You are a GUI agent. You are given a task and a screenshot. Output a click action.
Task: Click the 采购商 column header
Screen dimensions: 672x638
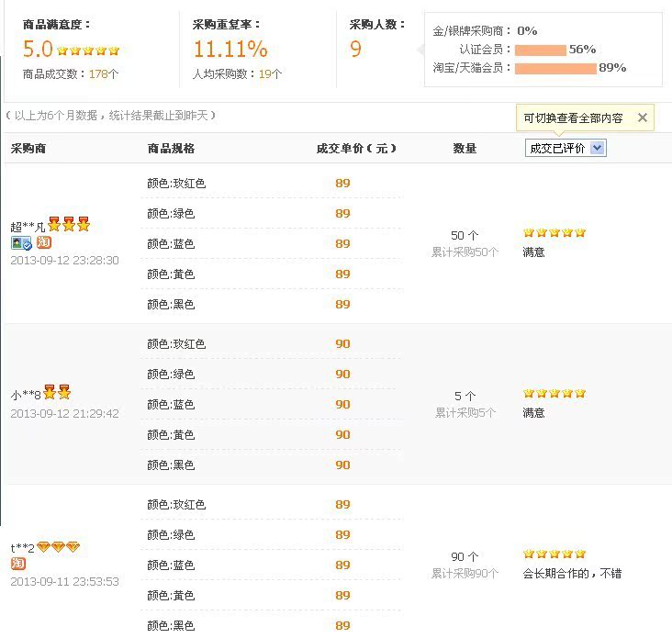click(x=28, y=148)
